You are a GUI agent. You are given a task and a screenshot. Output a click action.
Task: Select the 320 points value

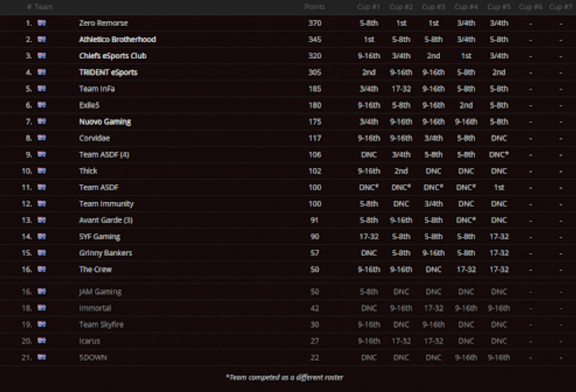coord(314,56)
